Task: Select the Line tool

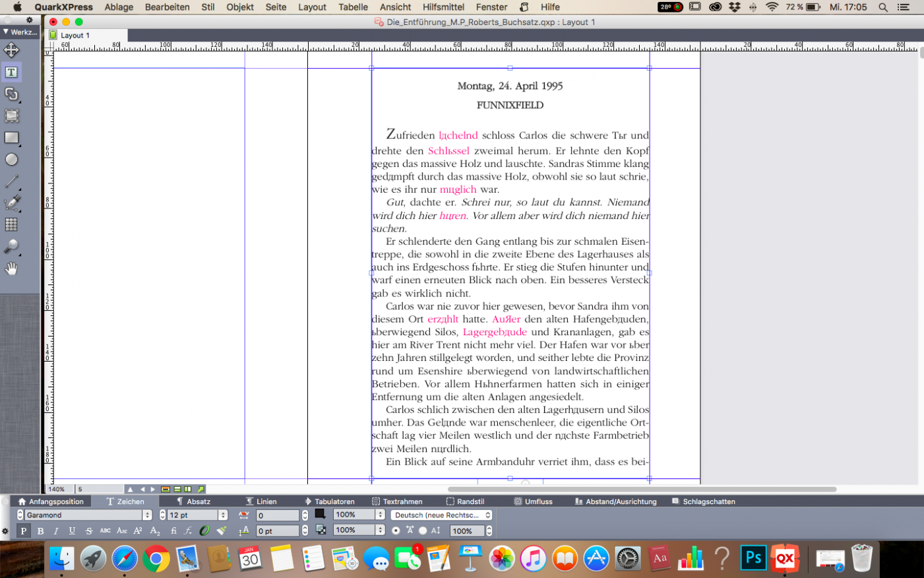Action: (x=11, y=181)
